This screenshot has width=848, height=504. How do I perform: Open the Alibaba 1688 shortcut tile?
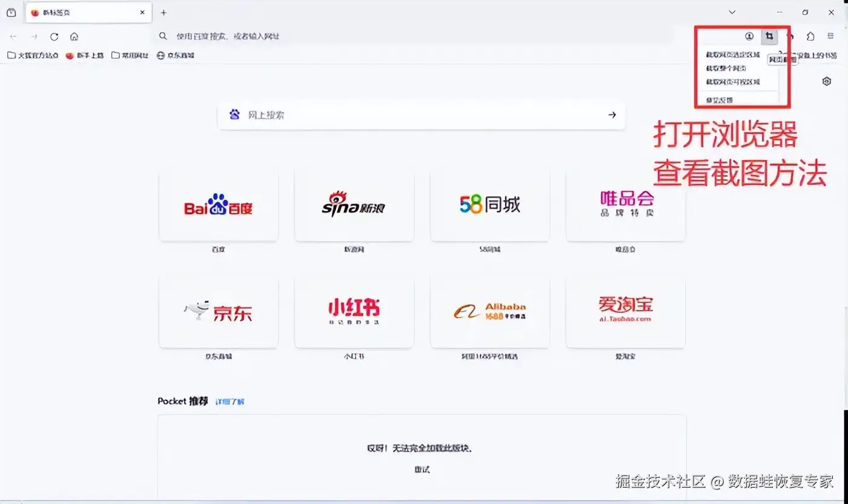[x=490, y=313]
